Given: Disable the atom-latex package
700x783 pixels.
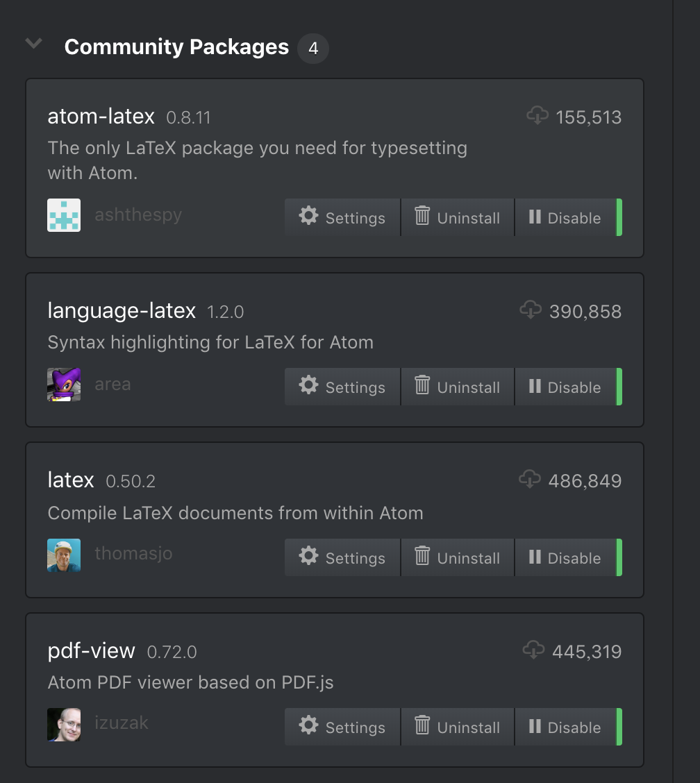Looking at the screenshot, I should (565, 217).
